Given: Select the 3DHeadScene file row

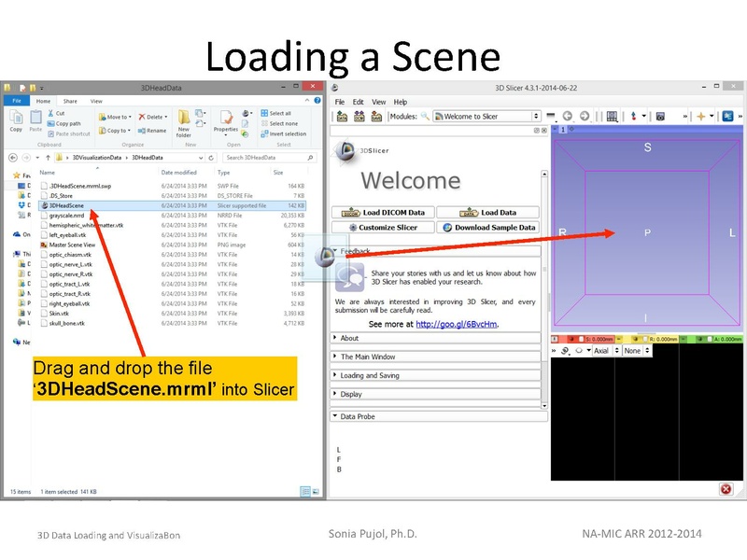Looking at the screenshot, I should [x=172, y=205].
